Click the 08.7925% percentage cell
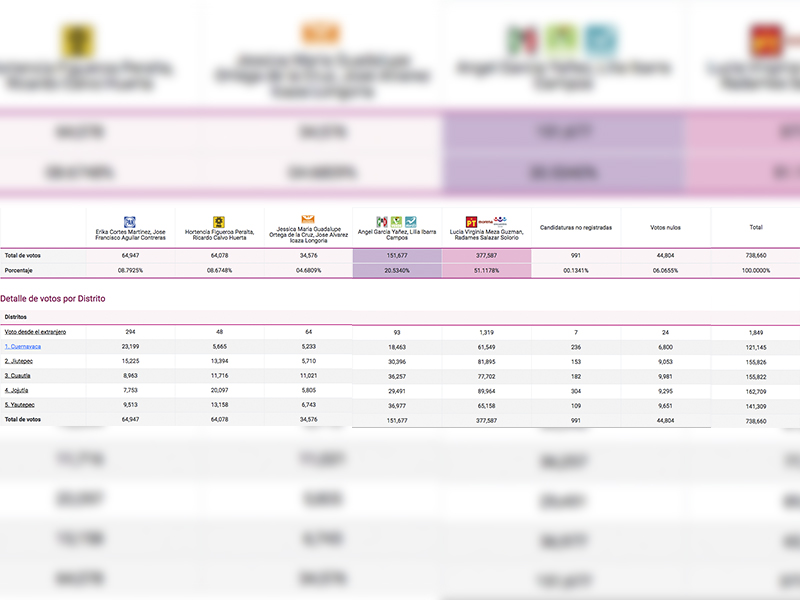This screenshot has width=800, height=600. (130, 270)
